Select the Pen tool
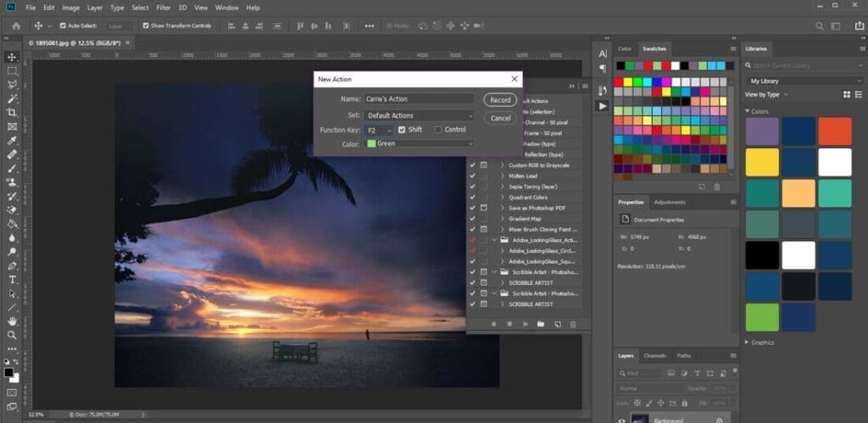Viewport: 868px width, 423px height. coord(12,266)
